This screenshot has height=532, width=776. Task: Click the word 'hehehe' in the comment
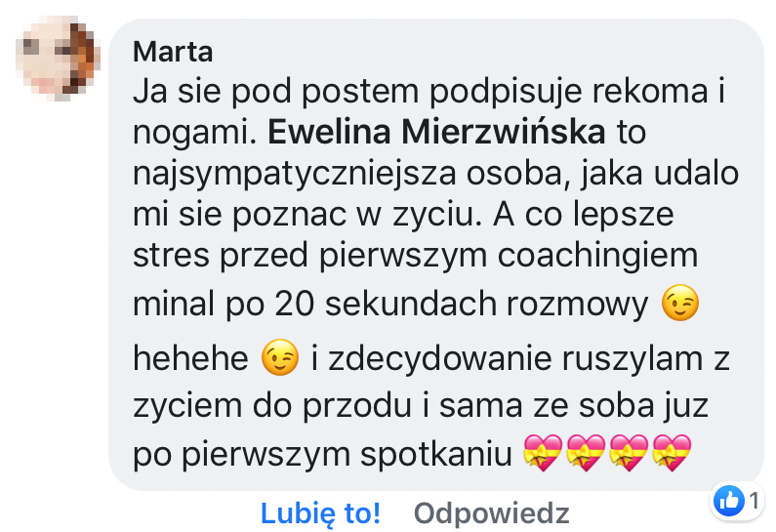[x=190, y=358]
